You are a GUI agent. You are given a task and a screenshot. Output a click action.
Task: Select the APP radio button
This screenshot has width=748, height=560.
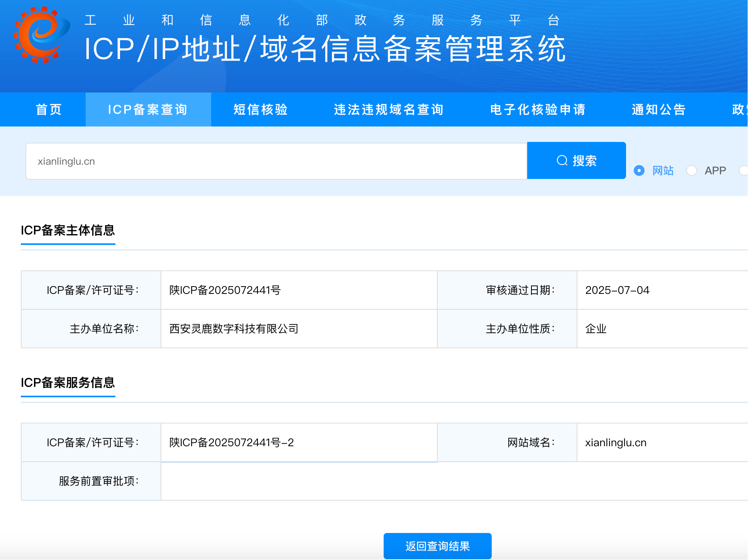click(692, 170)
